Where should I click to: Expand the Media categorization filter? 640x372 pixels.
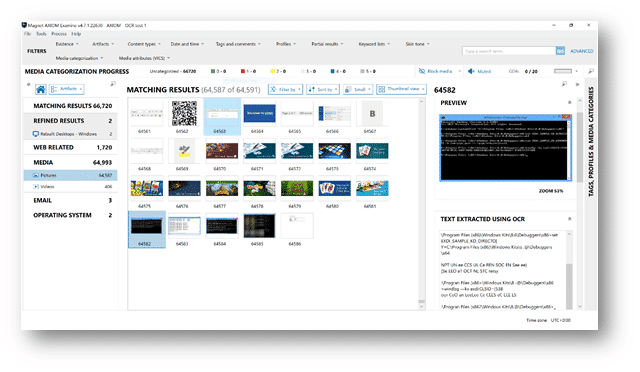click(79, 58)
